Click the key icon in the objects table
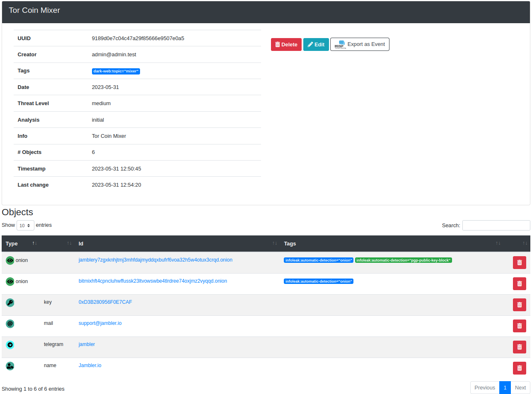Screen dimensions: 532x394 [10, 303]
